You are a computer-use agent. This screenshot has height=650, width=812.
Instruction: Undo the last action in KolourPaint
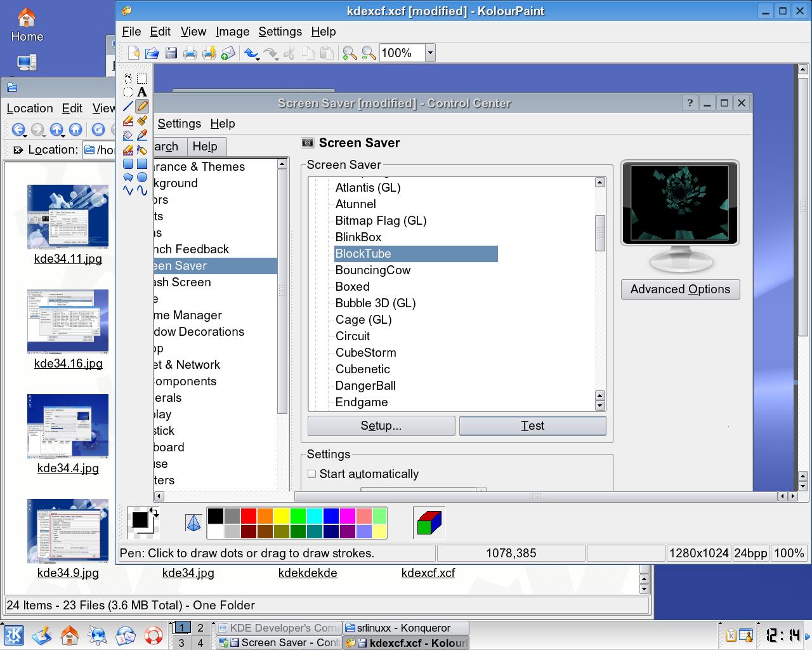pos(251,53)
